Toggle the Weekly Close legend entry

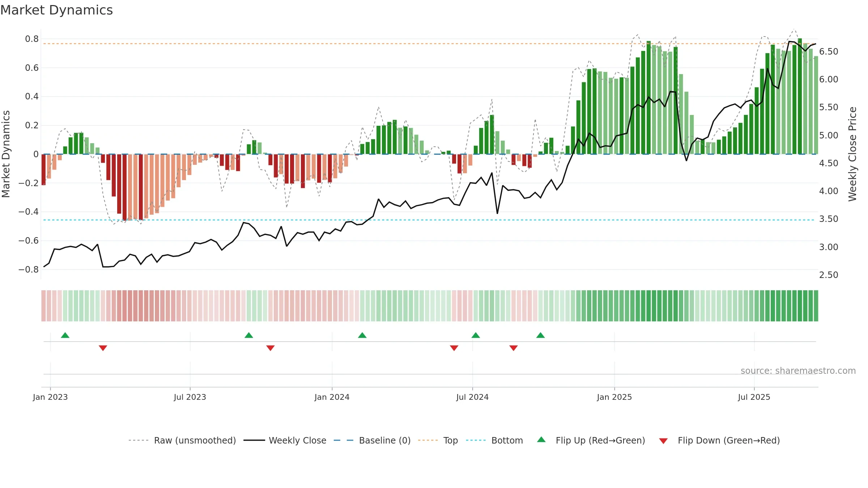(x=285, y=440)
